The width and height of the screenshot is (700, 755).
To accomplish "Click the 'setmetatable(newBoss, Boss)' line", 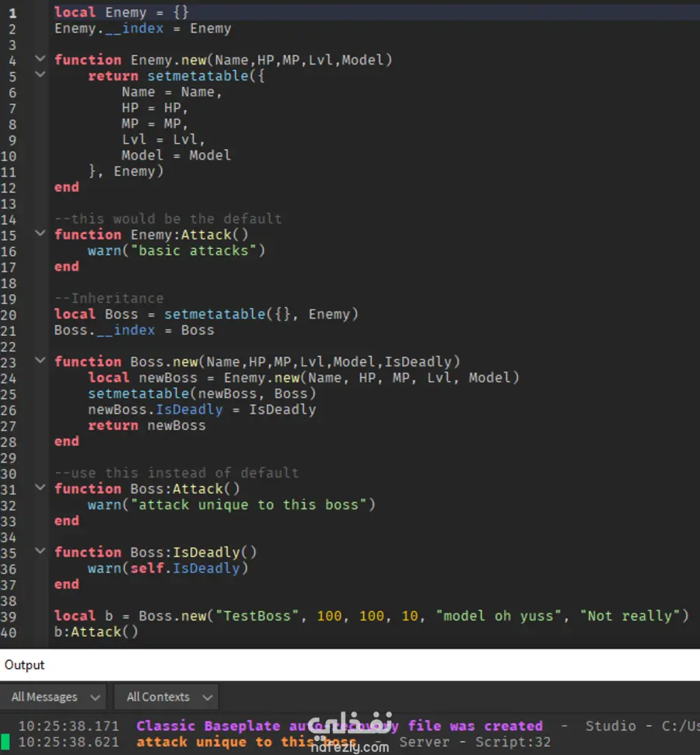I will pyautogui.click(x=202, y=394).
